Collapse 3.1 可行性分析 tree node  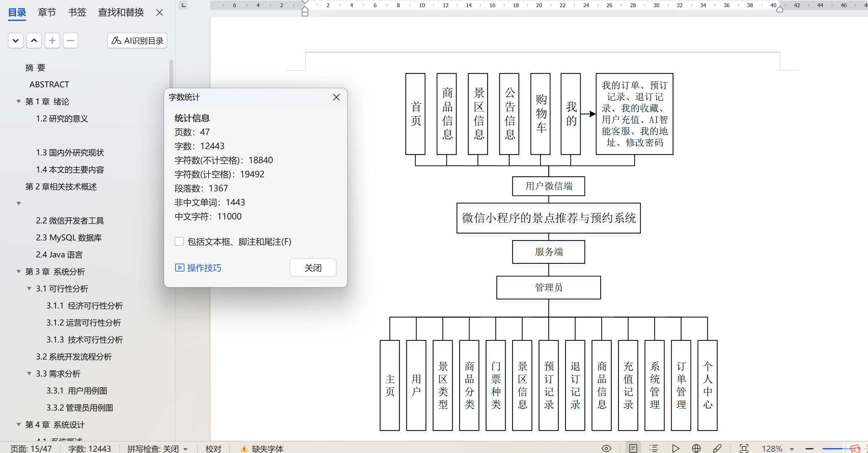(29, 288)
